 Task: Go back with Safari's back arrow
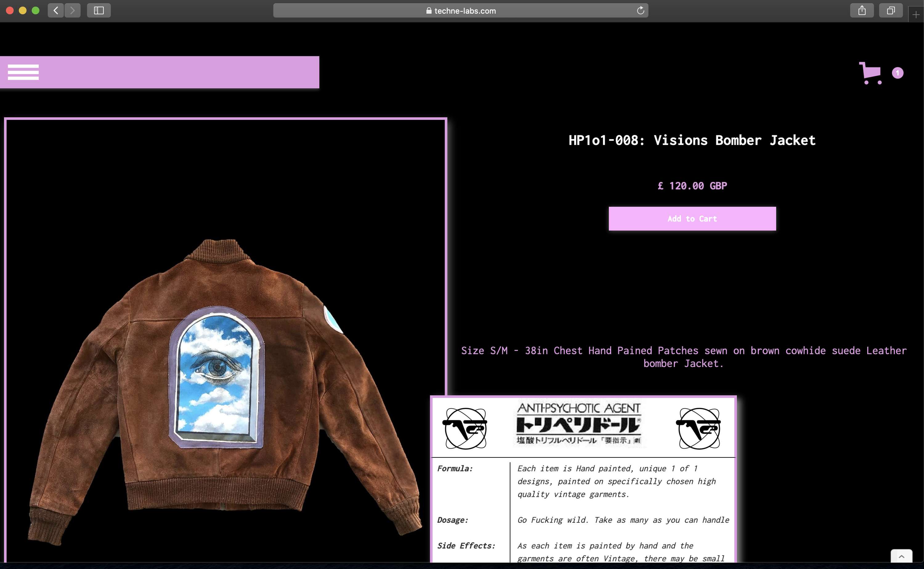click(56, 10)
